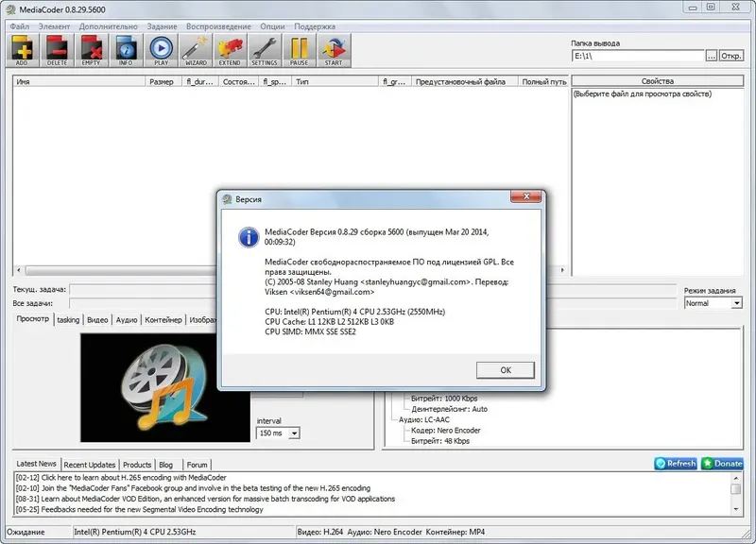Click the Состоя... column header

239,81
